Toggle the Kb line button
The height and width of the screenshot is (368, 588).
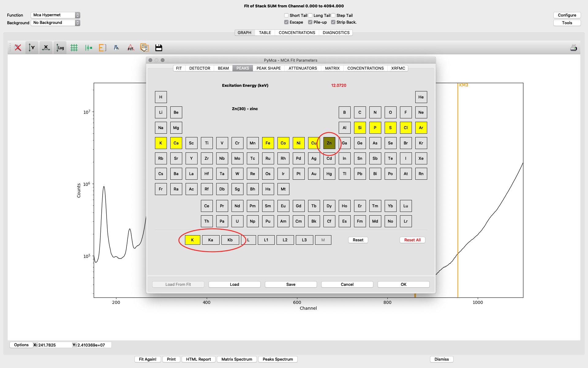(x=230, y=240)
